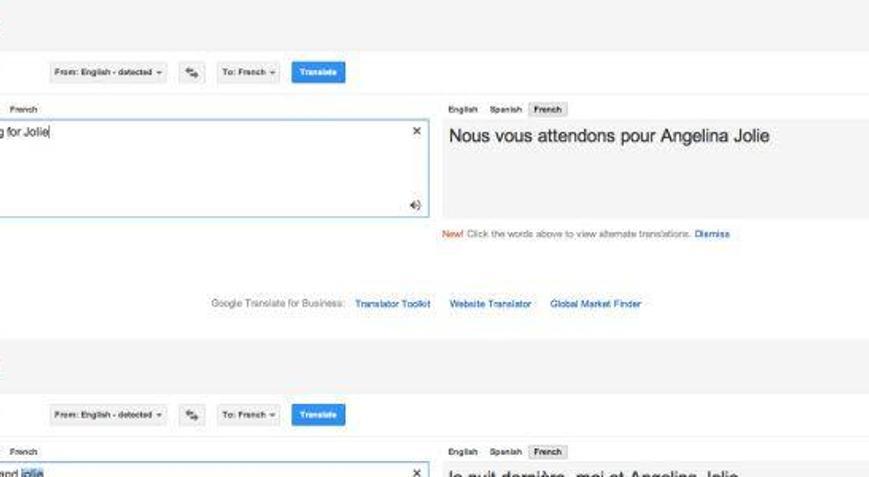This screenshot has height=477, width=869.
Task: Select Spanish target tab in lower translator
Action: (x=506, y=452)
